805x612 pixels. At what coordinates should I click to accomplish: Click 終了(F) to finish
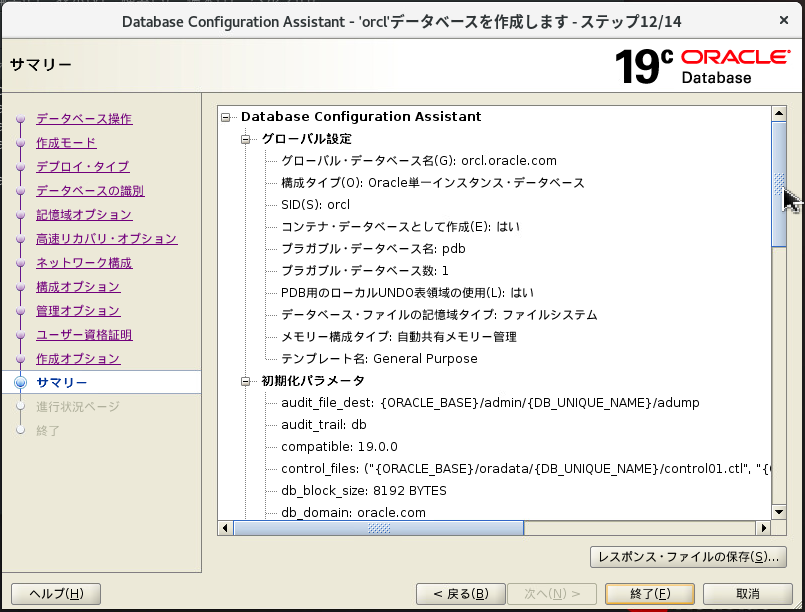[650, 594]
